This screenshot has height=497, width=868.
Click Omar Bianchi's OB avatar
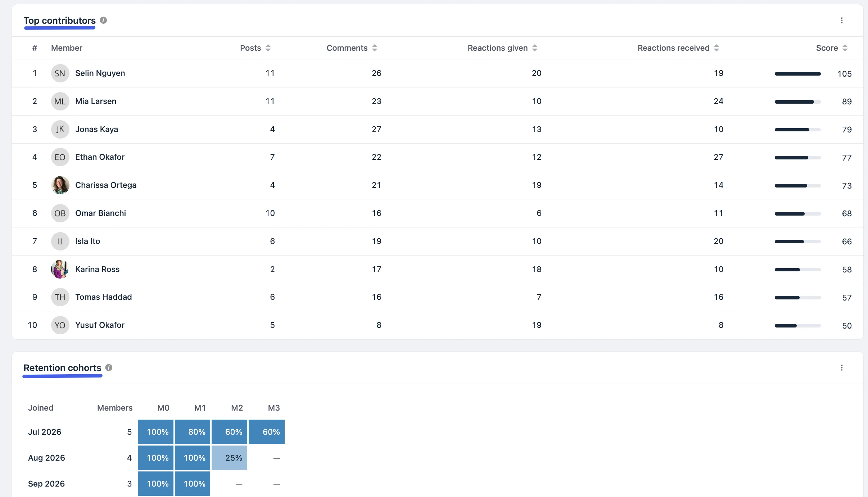point(60,213)
